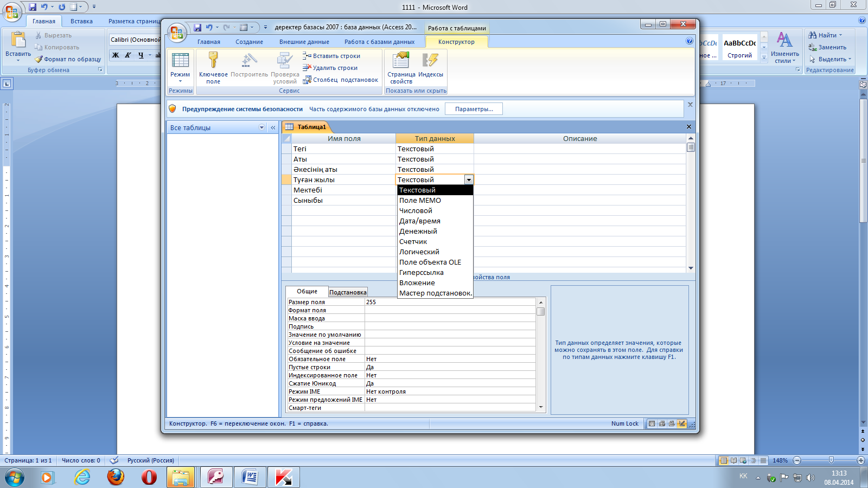The image size is (868, 488).
Task: Collapse navigation pane with double chevron
Action: [x=273, y=127]
